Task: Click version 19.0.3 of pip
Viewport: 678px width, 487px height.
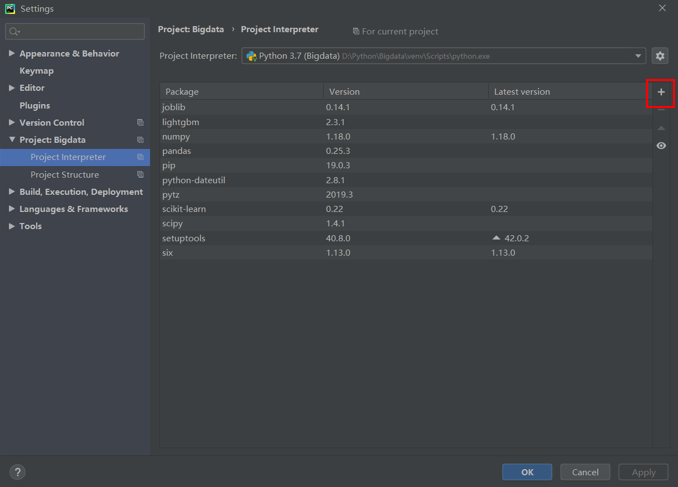Action: click(338, 166)
